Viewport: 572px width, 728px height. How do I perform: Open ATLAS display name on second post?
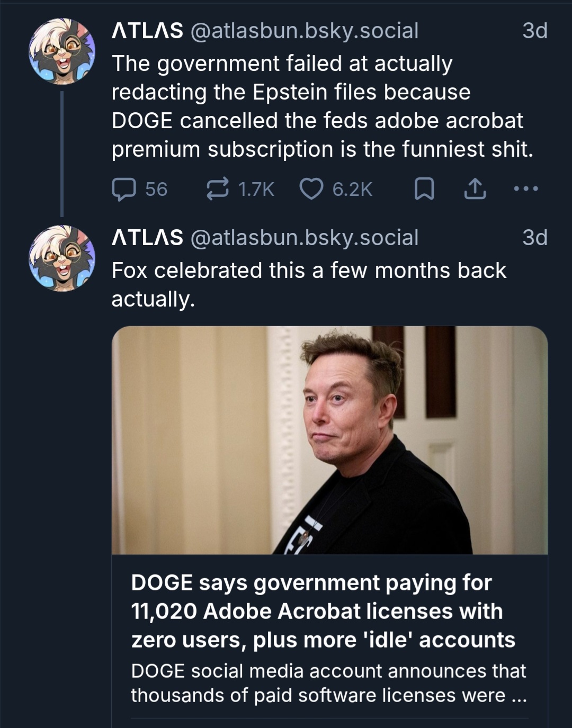point(147,238)
